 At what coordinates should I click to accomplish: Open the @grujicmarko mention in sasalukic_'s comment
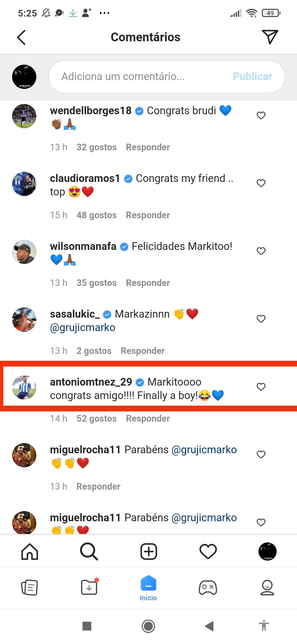pos(82,328)
